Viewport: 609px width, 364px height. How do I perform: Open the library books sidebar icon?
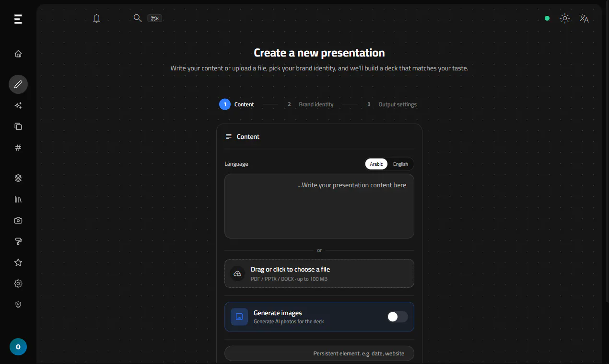(18, 199)
